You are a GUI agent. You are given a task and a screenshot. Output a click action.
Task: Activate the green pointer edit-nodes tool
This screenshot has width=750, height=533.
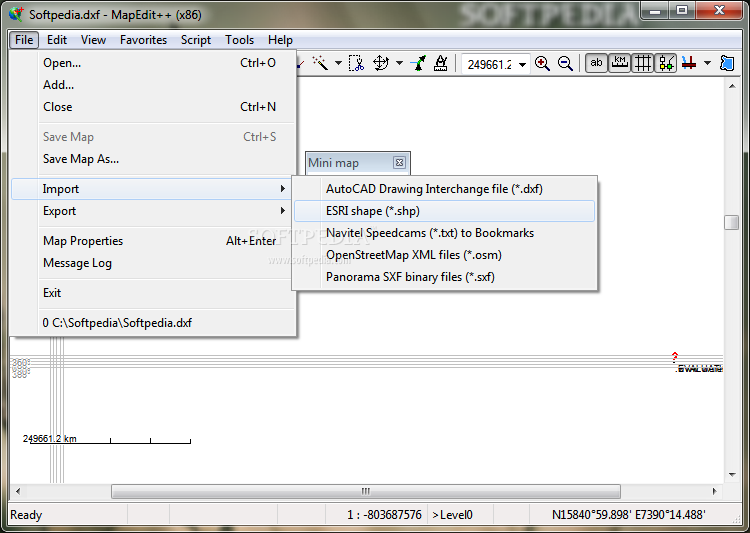(419, 63)
